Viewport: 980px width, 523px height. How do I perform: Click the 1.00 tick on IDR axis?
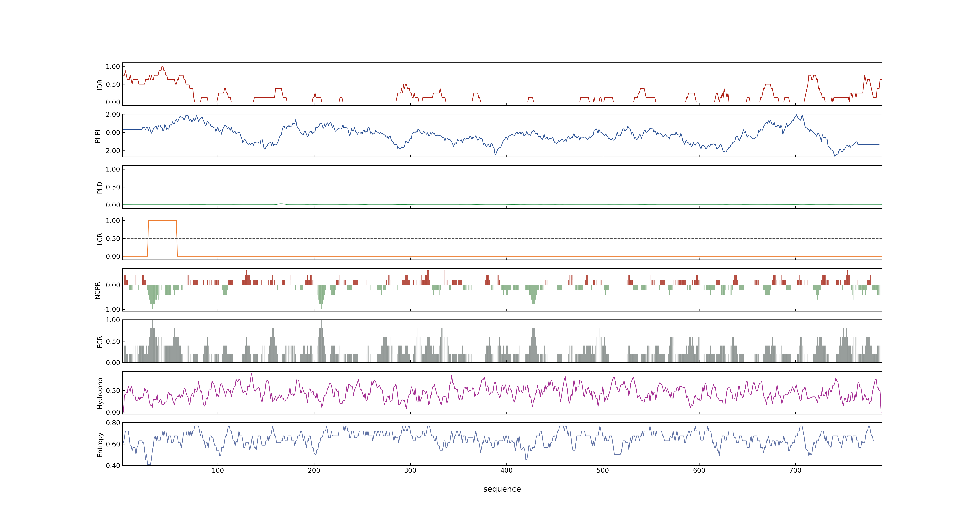[x=113, y=67]
